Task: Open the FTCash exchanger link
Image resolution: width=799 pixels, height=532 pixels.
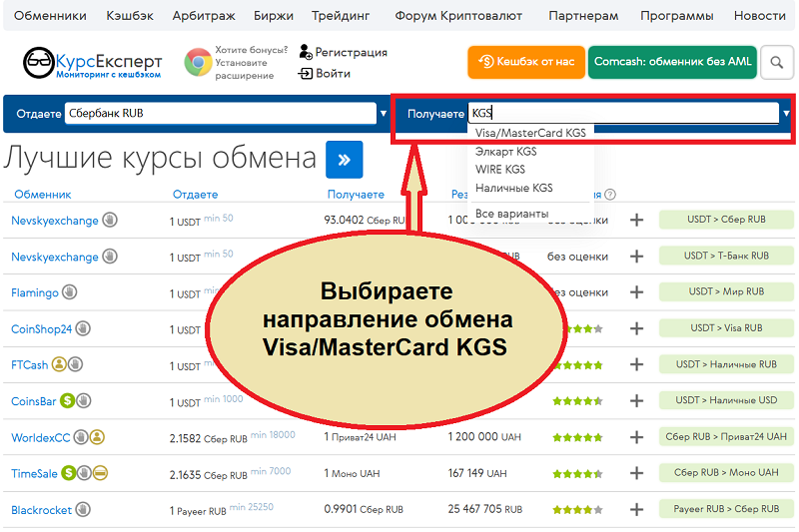Action: [30, 365]
